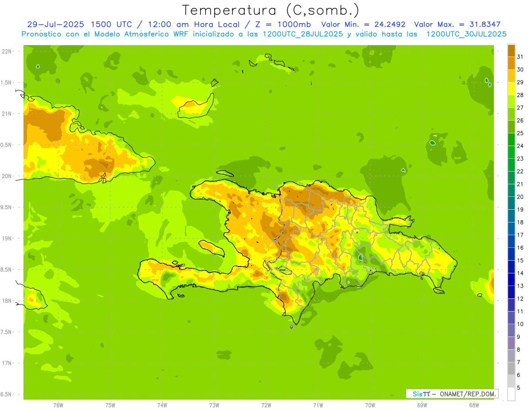Pick the dark orange swatch above 31

[x=511, y=51]
